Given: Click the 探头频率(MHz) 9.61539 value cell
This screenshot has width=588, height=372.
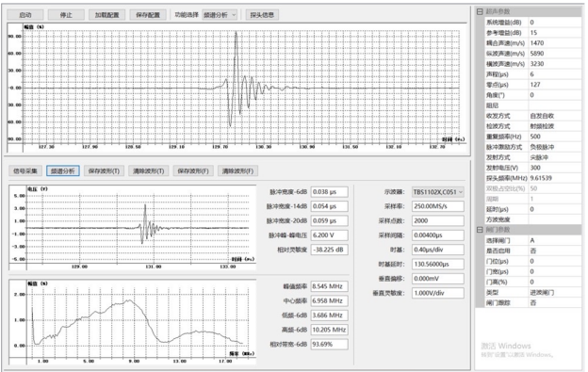Looking at the screenshot, I should [555, 178].
